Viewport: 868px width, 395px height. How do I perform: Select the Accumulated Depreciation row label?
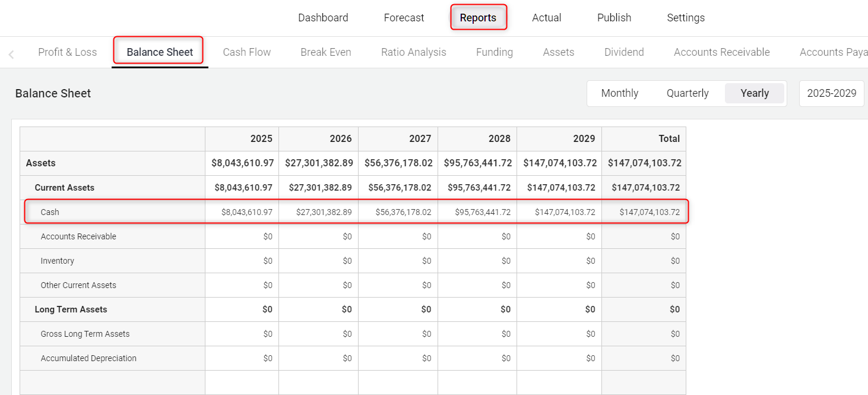pos(88,358)
